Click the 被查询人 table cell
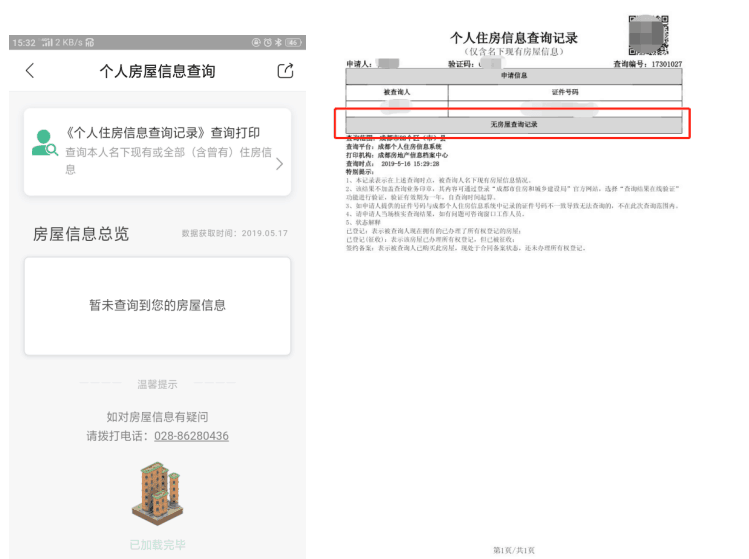 [397, 92]
